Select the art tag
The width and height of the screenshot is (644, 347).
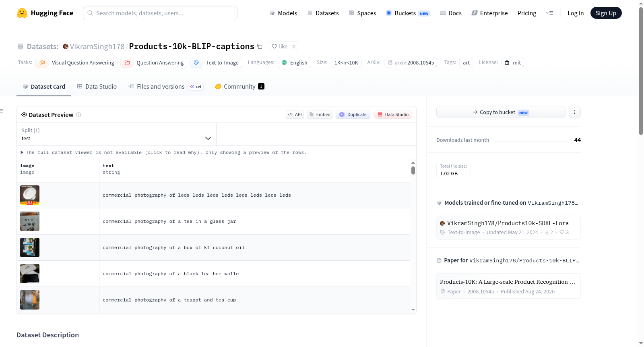pos(466,62)
